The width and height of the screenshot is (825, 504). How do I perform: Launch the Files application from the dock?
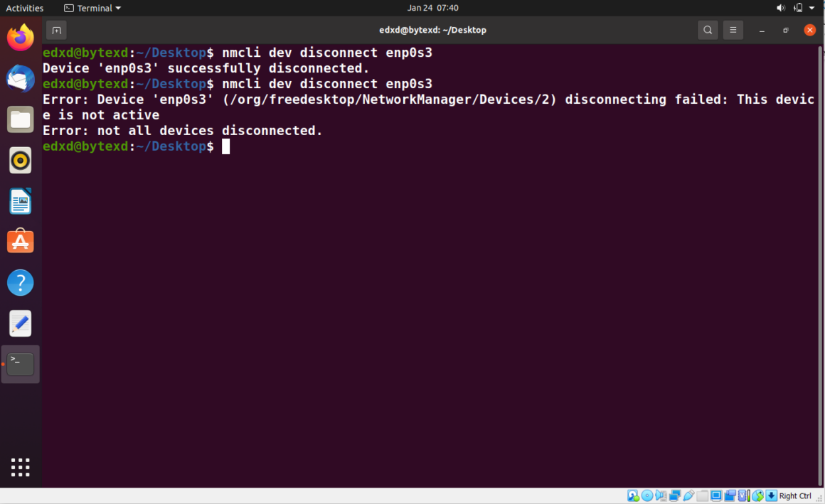[20, 119]
